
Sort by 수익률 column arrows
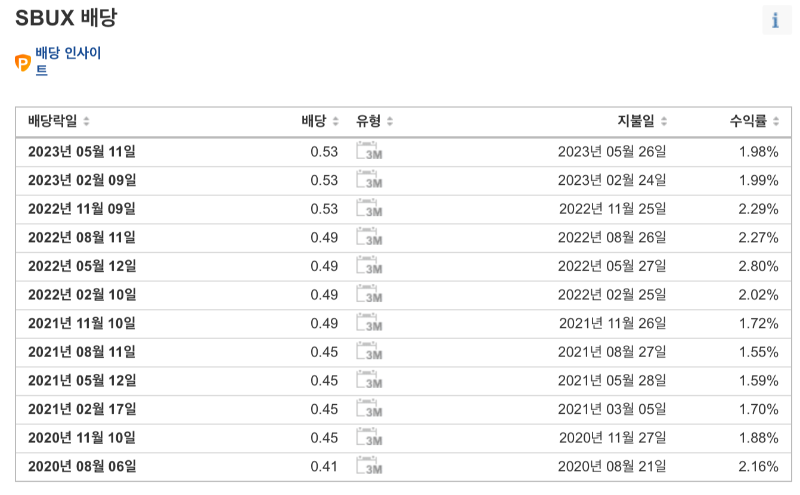776,121
